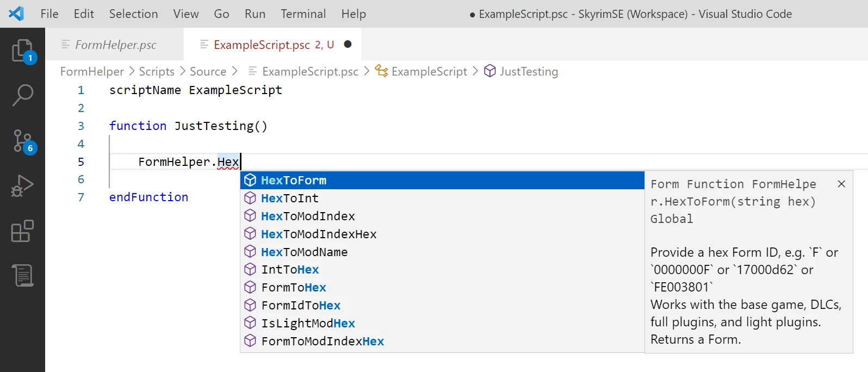Open the View menu

(x=186, y=14)
